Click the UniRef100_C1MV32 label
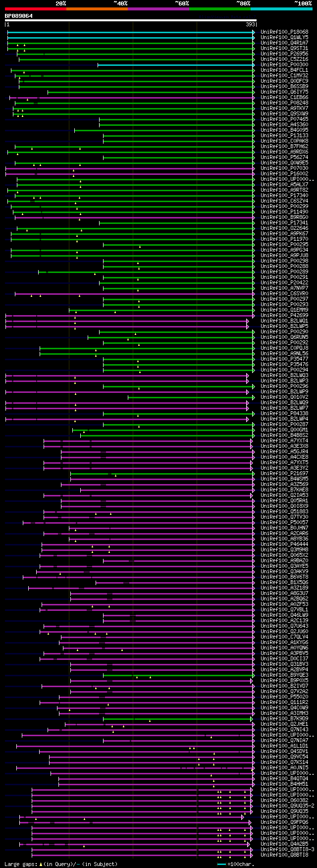 (284, 75)
